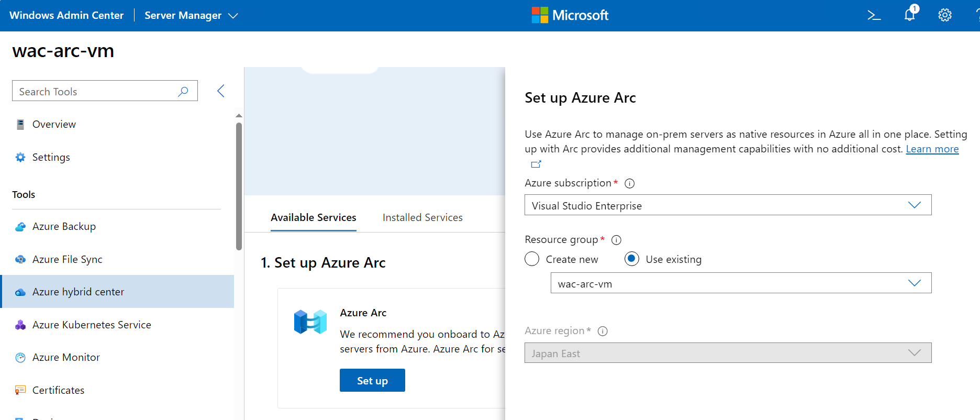Click the Set up button
Screen dimensions: 980x420
click(372, 380)
